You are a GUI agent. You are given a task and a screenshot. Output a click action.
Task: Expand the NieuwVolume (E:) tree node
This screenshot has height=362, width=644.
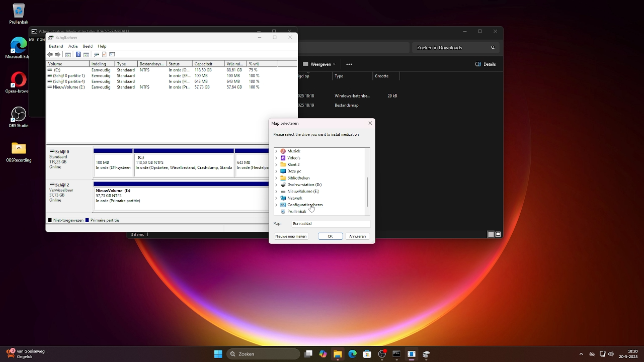(x=276, y=192)
